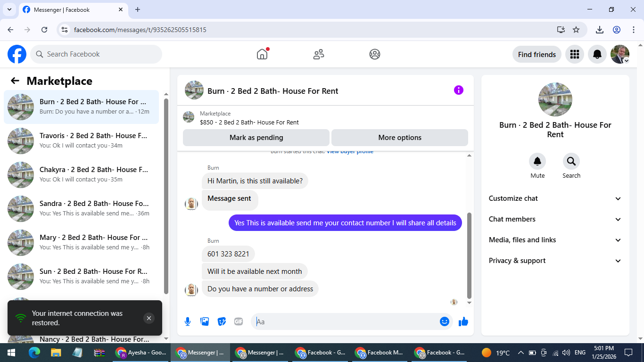Open the Windows notification center icon
This screenshot has height=362, width=644.
(628, 353)
